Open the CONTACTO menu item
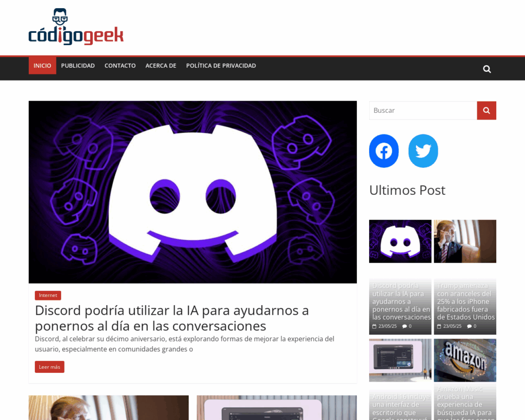Viewport: 525px width, 420px height. tap(120, 65)
